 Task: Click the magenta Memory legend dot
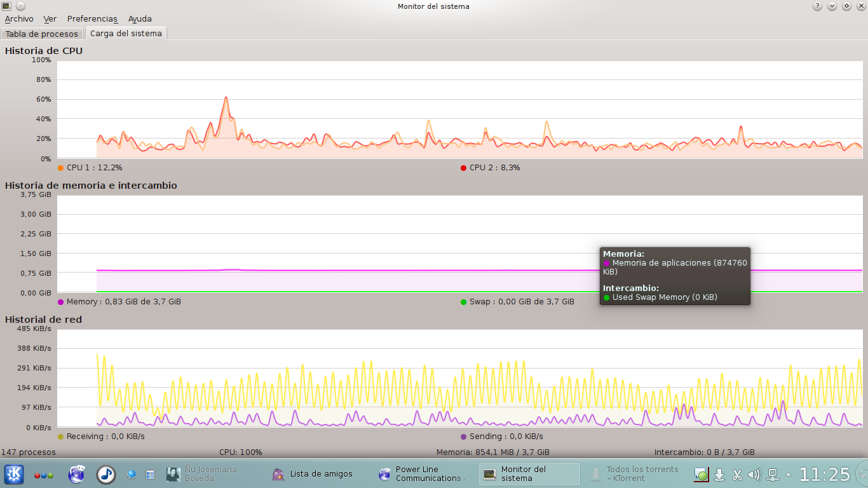tap(60, 302)
